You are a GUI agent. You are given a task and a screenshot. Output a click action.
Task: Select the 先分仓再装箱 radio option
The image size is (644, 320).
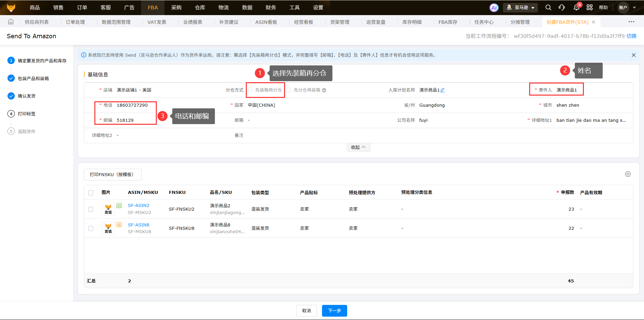pyautogui.click(x=289, y=90)
